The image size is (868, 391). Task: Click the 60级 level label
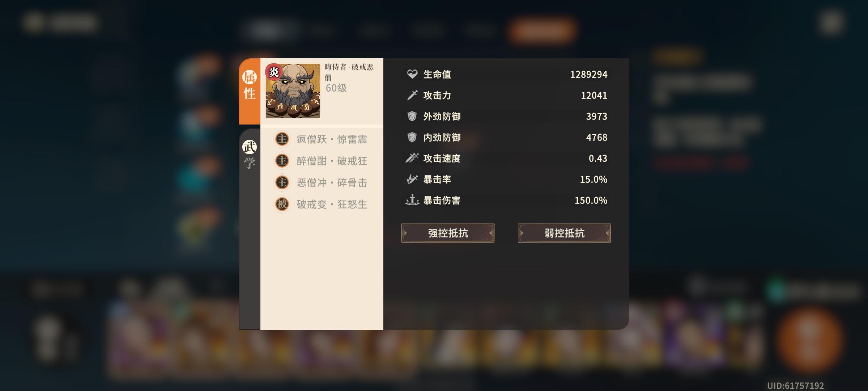[336, 88]
